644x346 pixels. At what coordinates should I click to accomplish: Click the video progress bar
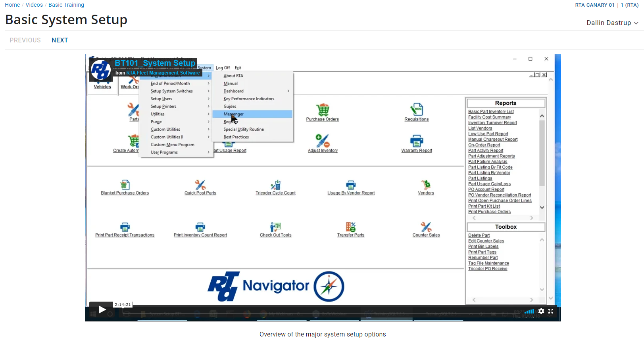(x=321, y=311)
